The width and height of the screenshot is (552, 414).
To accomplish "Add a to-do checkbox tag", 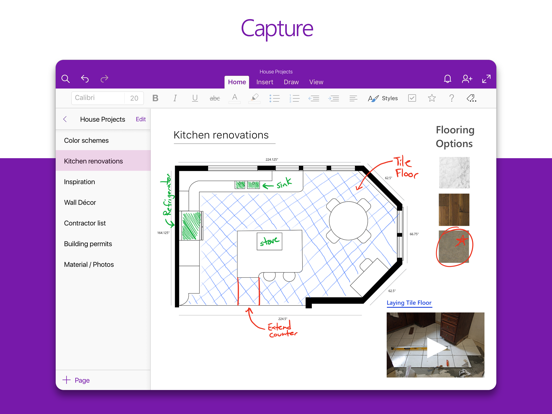I will coord(412,98).
